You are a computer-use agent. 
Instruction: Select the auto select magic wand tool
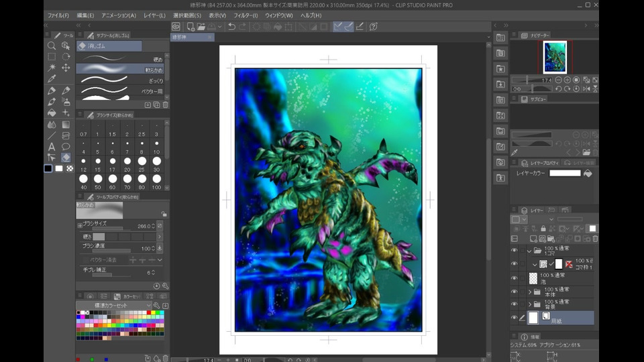pos(52,68)
